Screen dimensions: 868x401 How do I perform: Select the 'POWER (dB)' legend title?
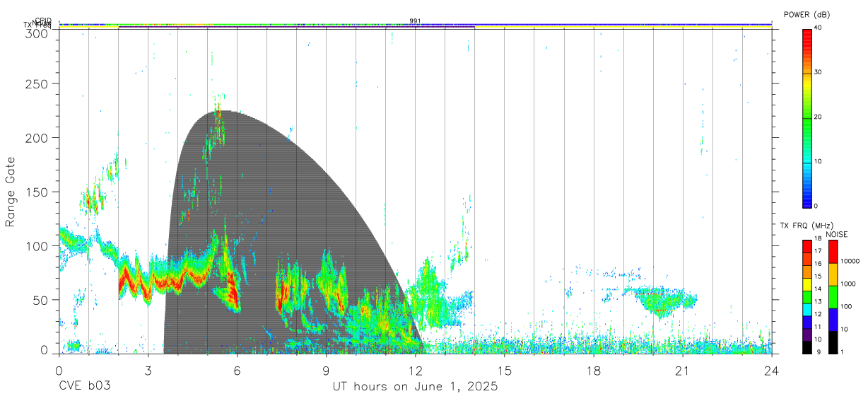807,15
